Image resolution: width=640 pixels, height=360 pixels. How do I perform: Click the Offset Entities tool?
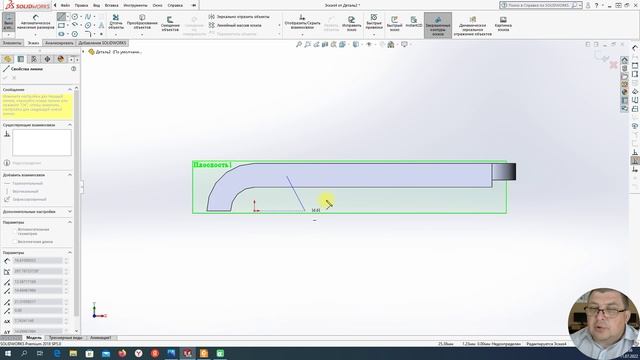tap(170, 24)
